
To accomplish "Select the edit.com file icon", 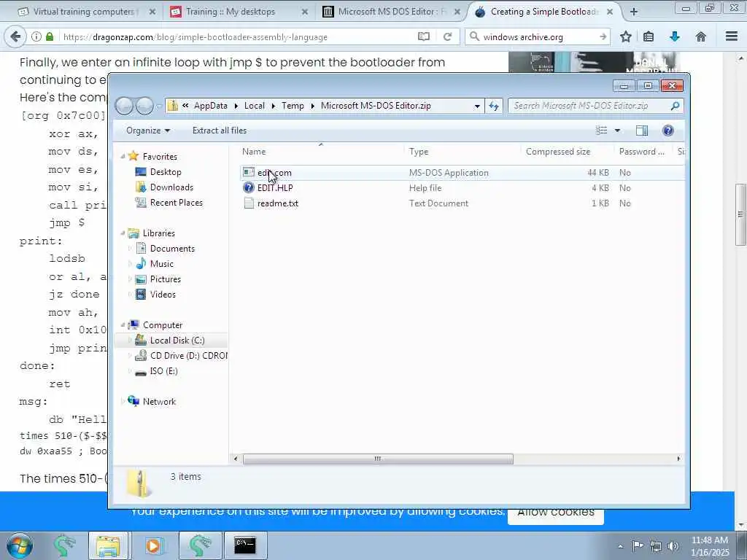I will [x=249, y=172].
